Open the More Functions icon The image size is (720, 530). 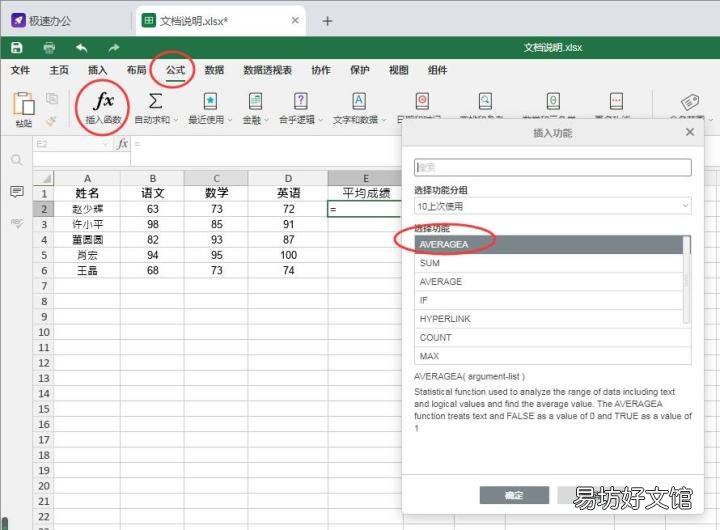pos(616,101)
